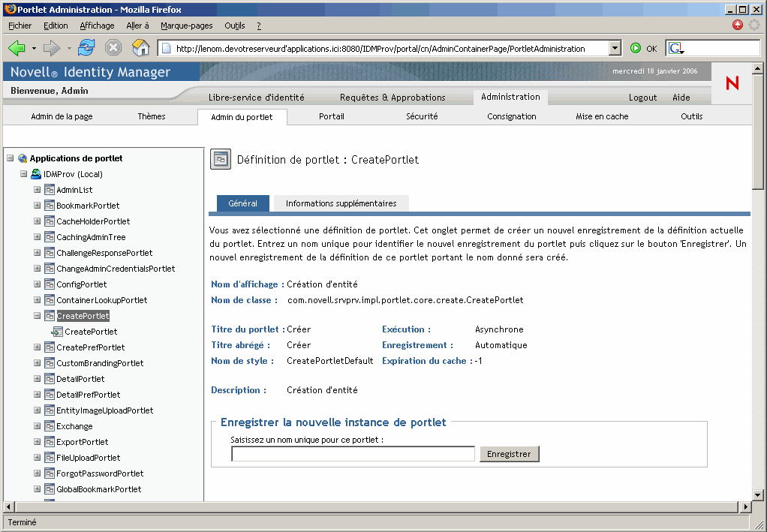Go to Requêtes & Approbations tab
This screenshot has width=767, height=532.
coord(393,98)
